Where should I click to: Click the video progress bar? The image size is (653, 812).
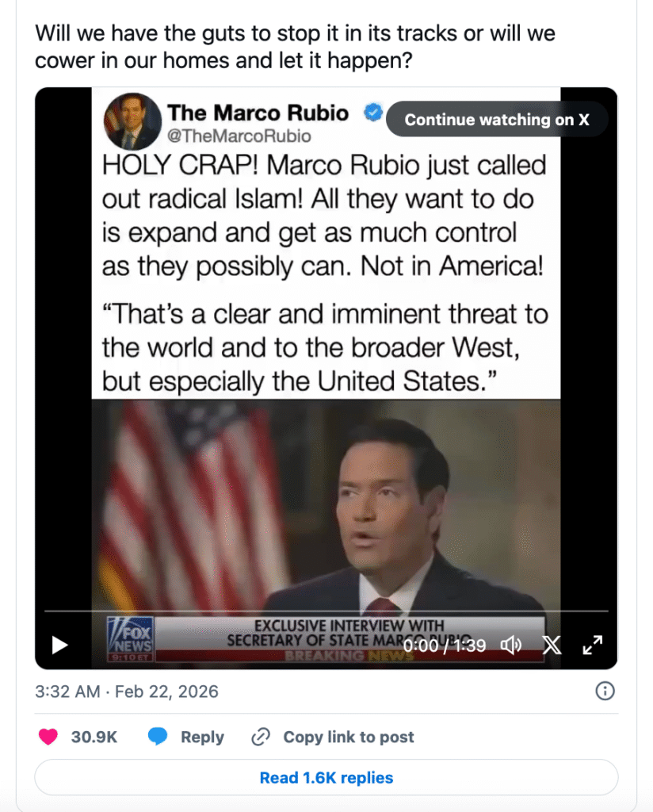326,611
